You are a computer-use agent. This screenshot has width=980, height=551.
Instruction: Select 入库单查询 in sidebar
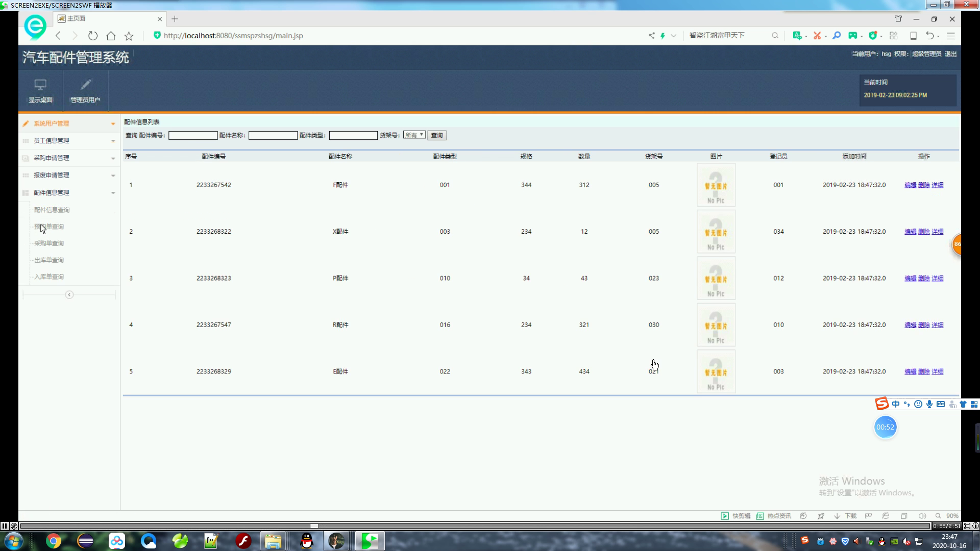pyautogui.click(x=49, y=277)
